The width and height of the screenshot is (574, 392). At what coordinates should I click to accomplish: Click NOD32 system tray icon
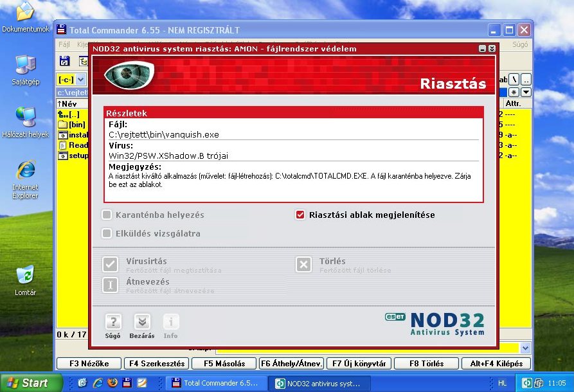(526, 383)
